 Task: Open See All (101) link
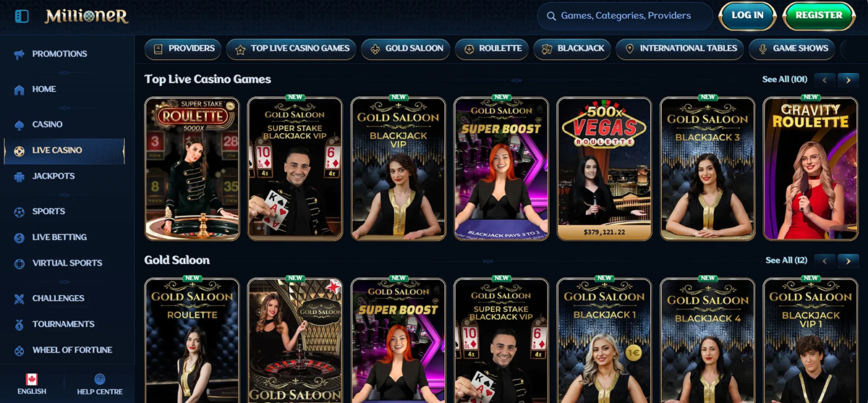(x=785, y=80)
